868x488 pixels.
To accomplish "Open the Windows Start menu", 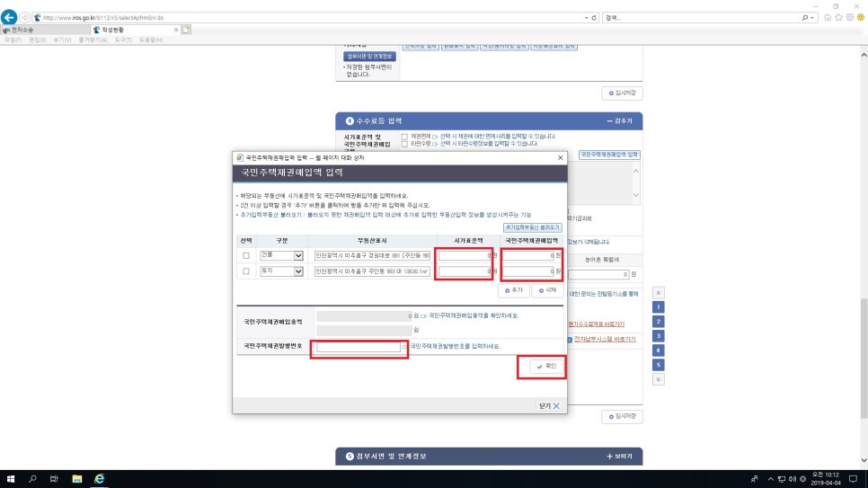I will pyautogui.click(x=11, y=479).
